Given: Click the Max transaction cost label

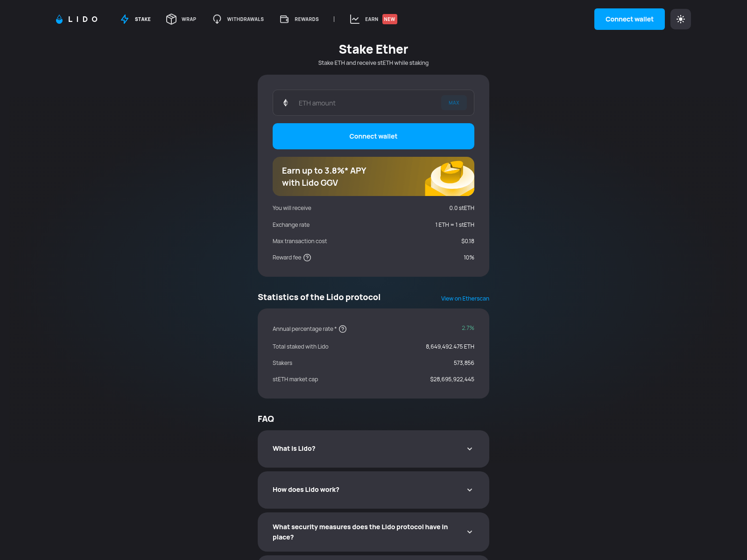Looking at the screenshot, I should point(300,241).
